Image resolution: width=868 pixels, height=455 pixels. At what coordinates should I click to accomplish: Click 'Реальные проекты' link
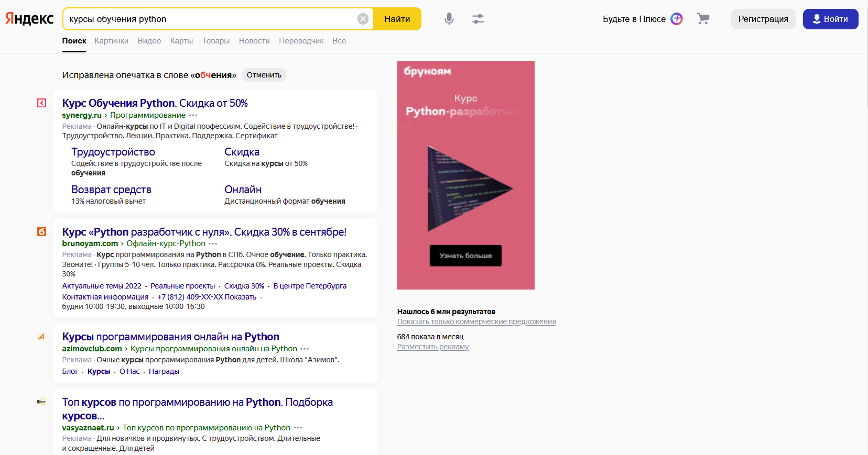(182, 286)
